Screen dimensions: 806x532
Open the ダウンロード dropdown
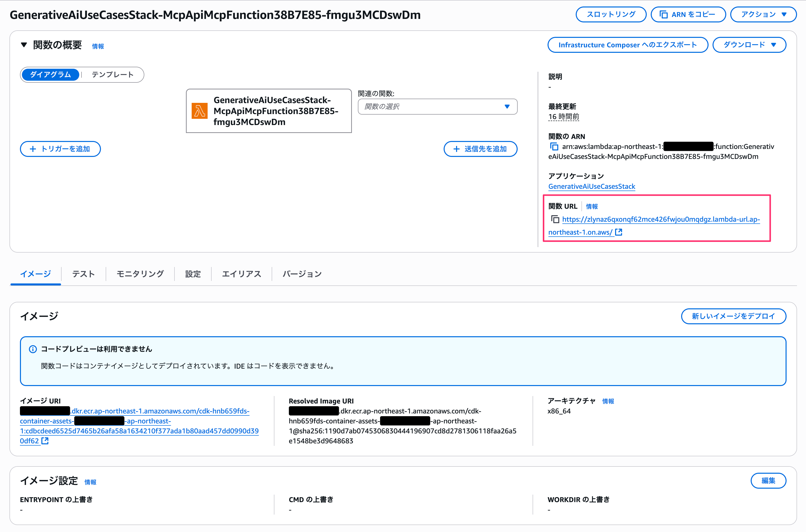point(749,45)
